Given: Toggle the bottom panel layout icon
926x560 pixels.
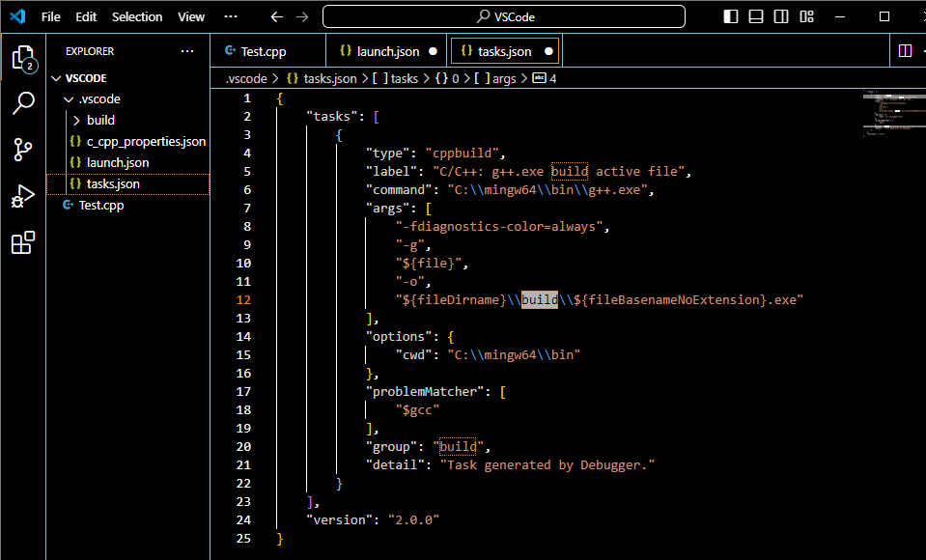Looking at the screenshot, I should [756, 16].
